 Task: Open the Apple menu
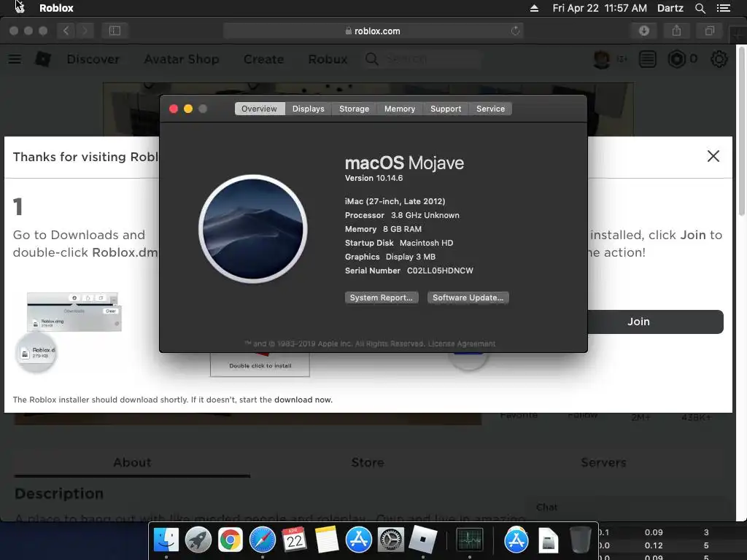coord(19,7)
